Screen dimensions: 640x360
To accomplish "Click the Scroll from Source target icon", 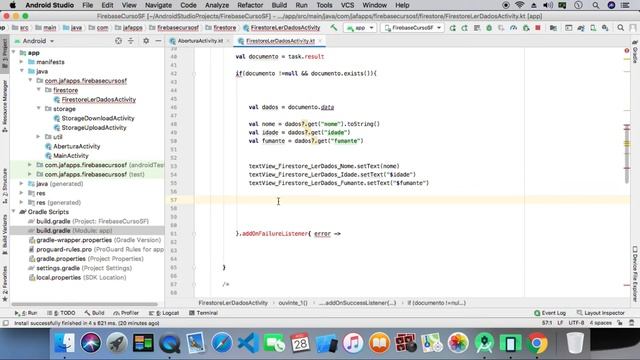I will [x=118, y=41].
